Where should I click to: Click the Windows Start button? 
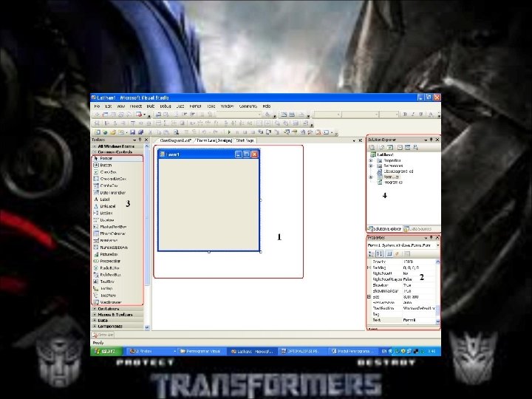(106, 351)
